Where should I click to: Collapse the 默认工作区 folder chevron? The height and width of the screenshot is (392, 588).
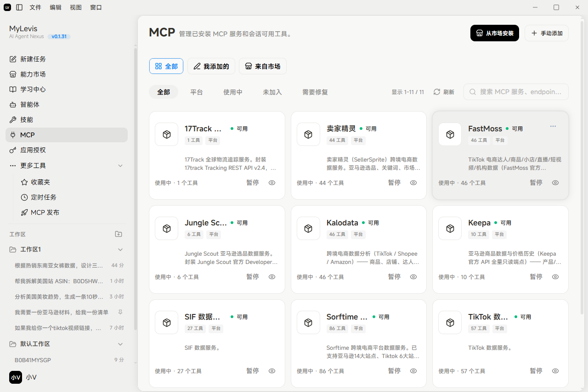pos(120,344)
